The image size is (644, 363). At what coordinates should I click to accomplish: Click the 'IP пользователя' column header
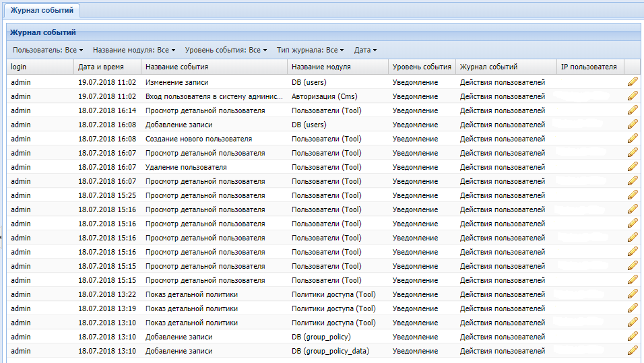point(589,67)
